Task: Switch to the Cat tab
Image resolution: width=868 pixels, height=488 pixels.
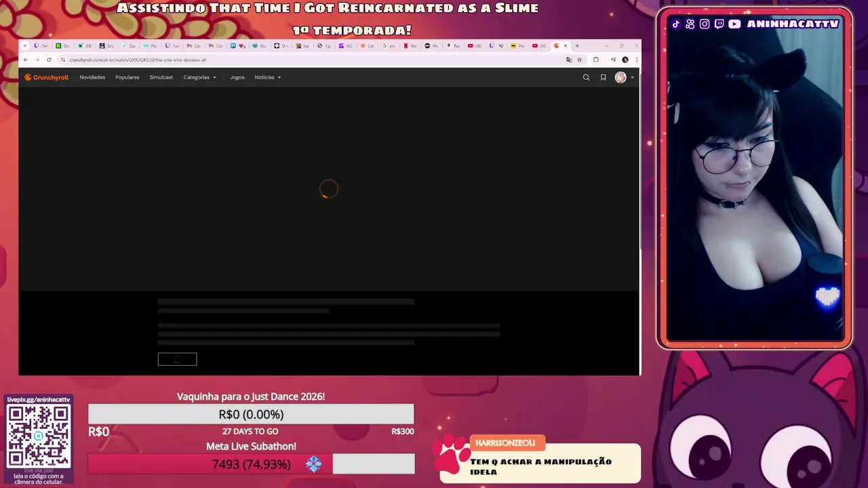Action: [368, 46]
